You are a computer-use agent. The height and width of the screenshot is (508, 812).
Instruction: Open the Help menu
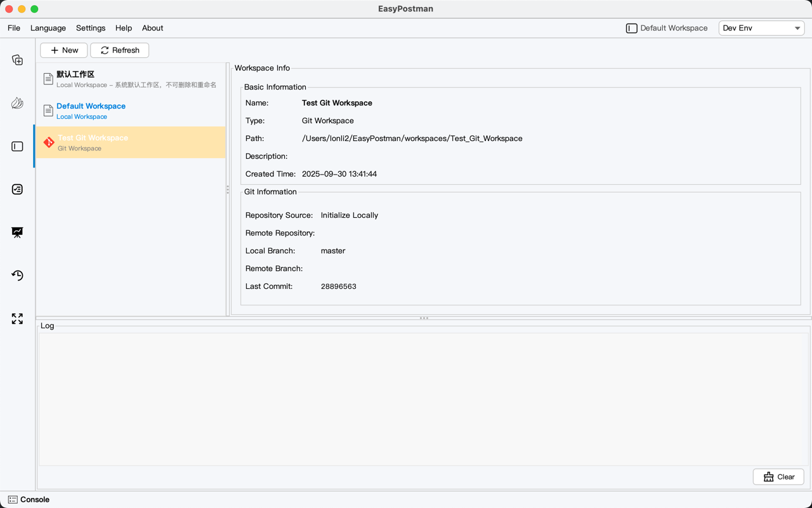coord(124,28)
